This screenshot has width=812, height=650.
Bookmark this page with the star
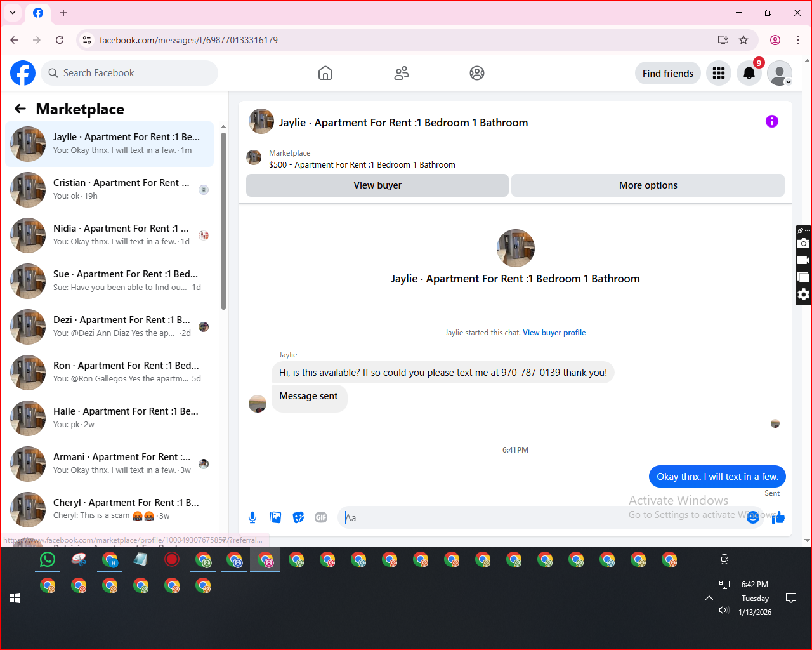[743, 40]
